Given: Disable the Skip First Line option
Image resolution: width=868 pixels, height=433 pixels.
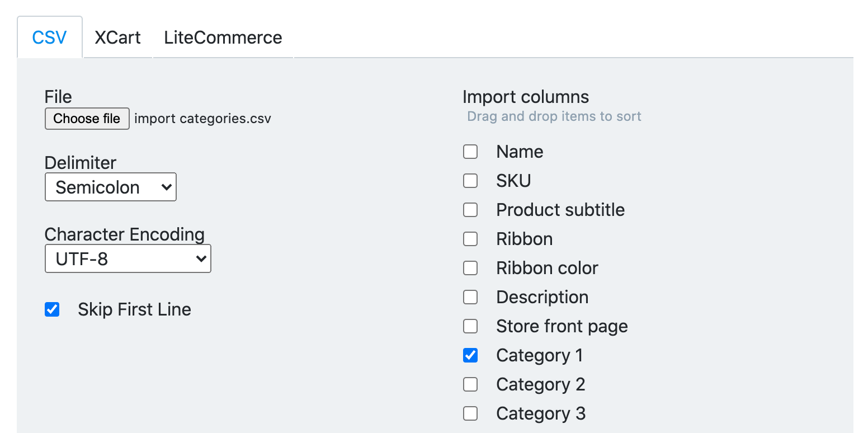Looking at the screenshot, I should (x=52, y=309).
